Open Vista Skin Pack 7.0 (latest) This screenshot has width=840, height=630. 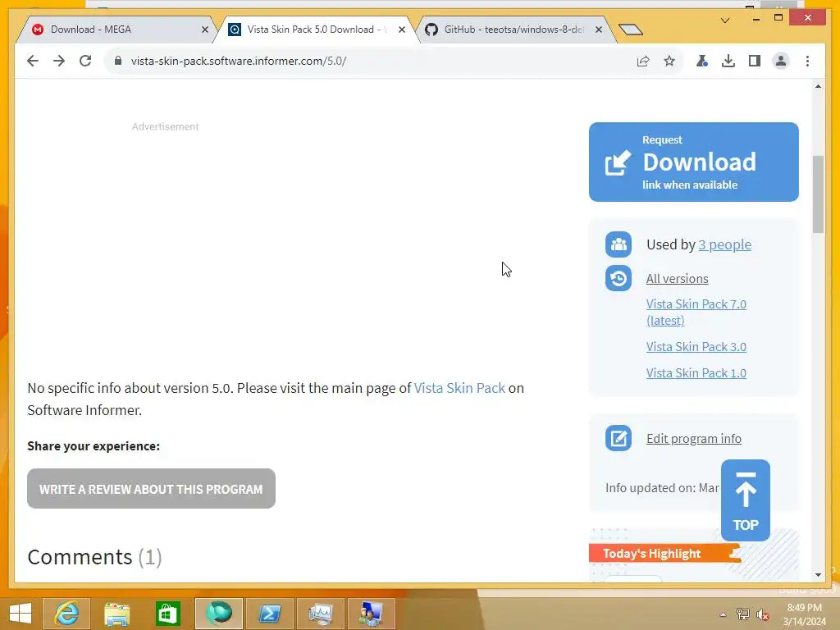click(696, 312)
